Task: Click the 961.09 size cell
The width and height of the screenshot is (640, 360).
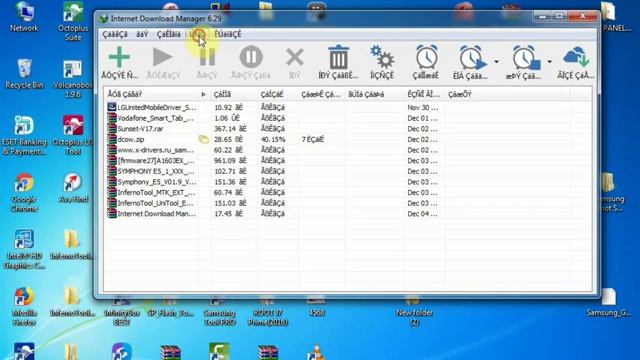Action: click(x=230, y=160)
